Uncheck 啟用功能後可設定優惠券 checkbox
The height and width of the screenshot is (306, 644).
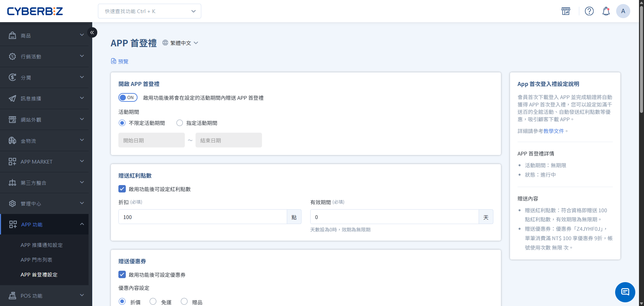tap(122, 274)
